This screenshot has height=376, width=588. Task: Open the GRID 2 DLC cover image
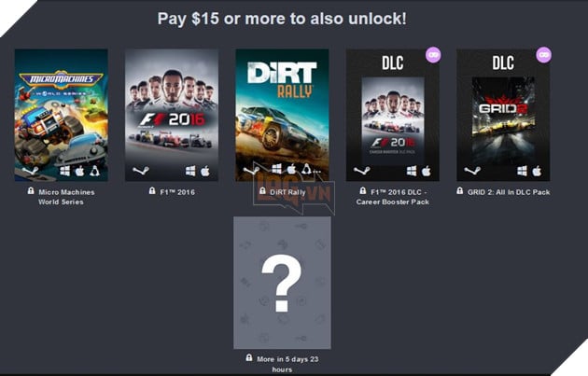pos(503,115)
